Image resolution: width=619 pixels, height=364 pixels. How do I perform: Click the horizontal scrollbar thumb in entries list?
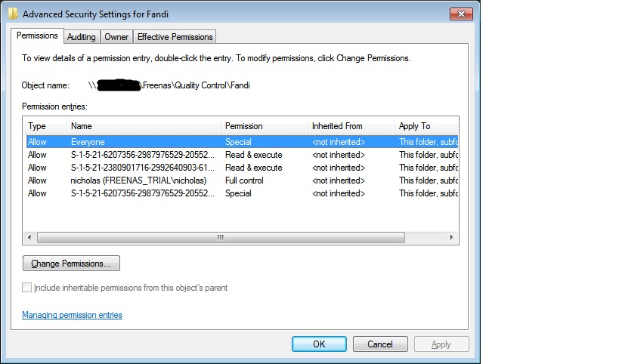coord(221,237)
